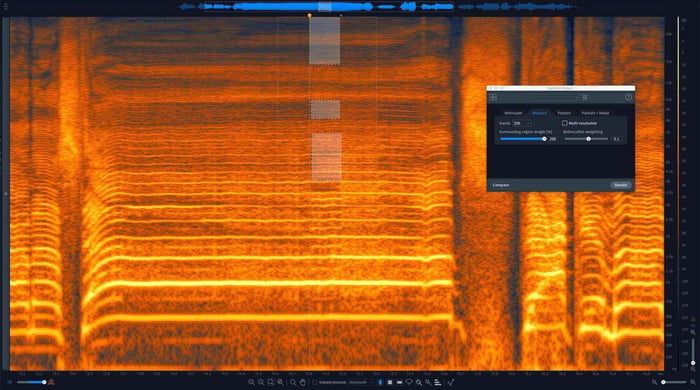Viewport: 700px width, 390px height.
Task: Click the spectrogram/waveform opacity slider
Action: (x=31, y=382)
